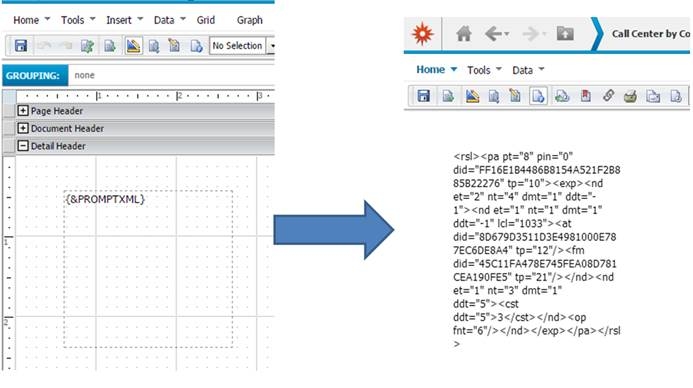This screenshot has width=693, height=388.
Task: Click the document with green arrow icon in the editor toolbar
Action: [110, 46]
